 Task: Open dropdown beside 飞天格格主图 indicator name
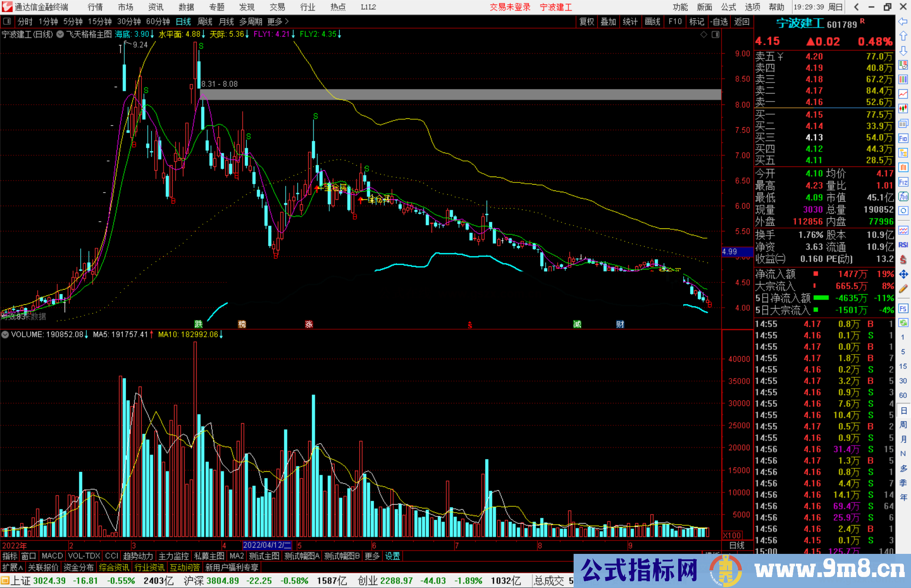pos(60,35)
